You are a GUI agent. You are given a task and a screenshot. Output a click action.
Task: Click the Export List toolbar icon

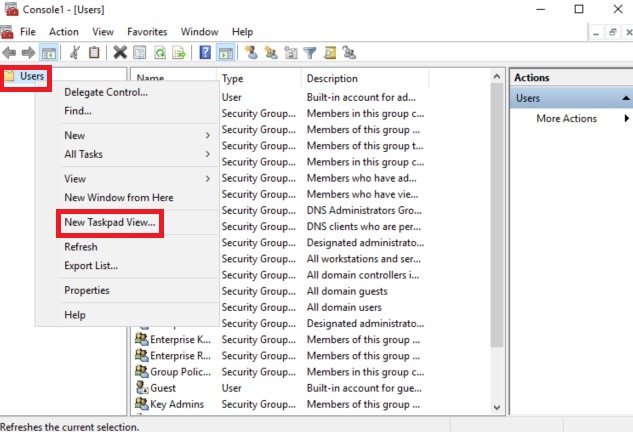point(179,53)
